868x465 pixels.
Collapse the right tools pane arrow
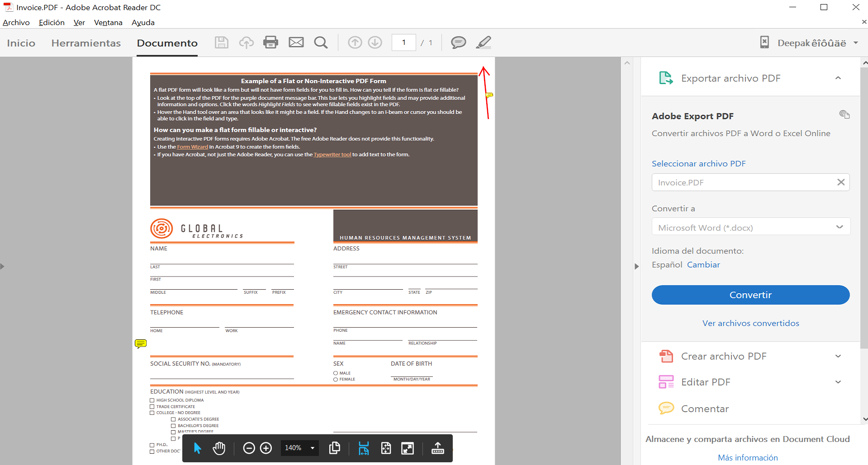tap(636, 266)
